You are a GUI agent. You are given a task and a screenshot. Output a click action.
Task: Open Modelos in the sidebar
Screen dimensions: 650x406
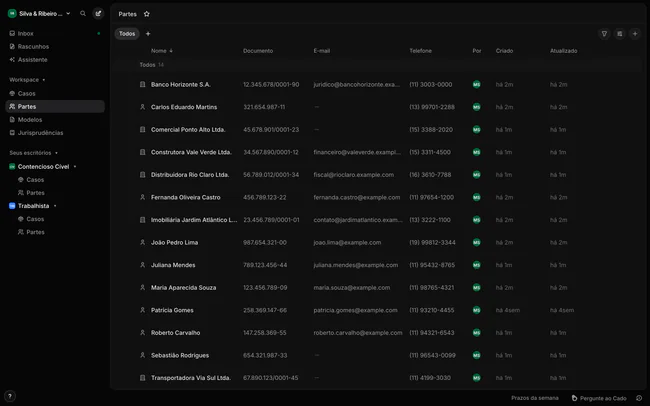pos(55,120)
